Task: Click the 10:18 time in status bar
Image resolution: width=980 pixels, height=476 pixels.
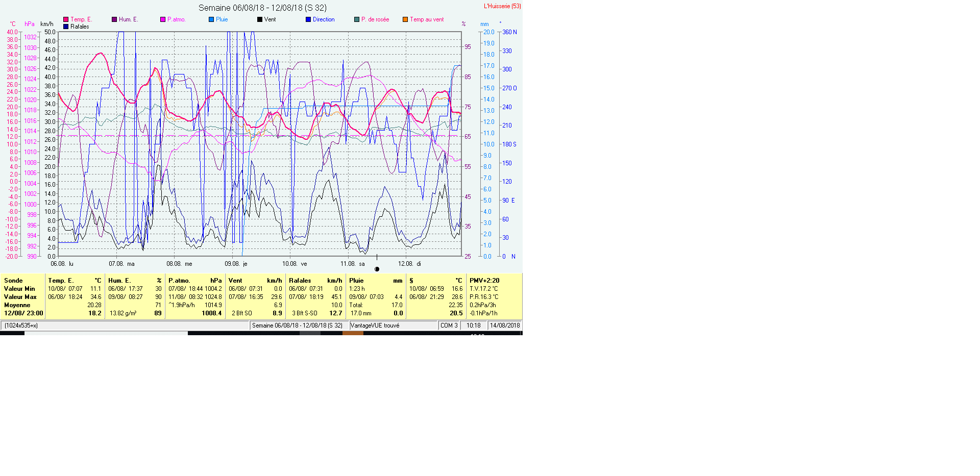Action: pos(473,325)
